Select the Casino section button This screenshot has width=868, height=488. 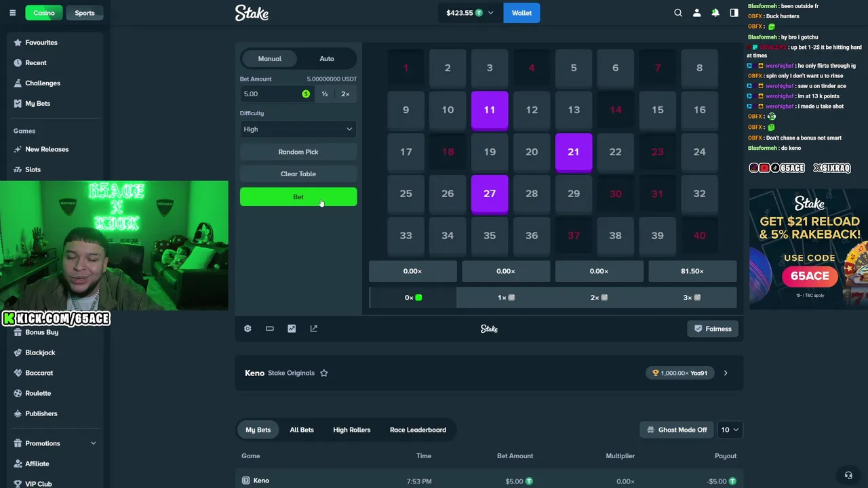click(44, 13)
